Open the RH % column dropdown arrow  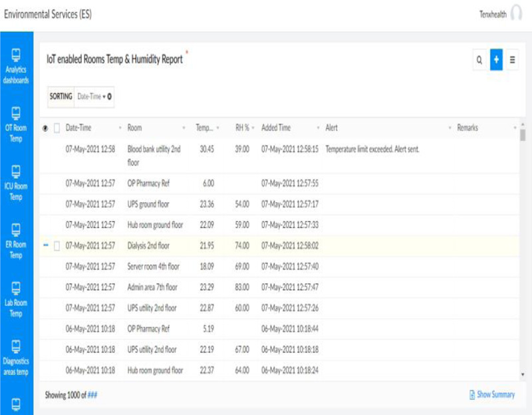(x=253, y=128)
